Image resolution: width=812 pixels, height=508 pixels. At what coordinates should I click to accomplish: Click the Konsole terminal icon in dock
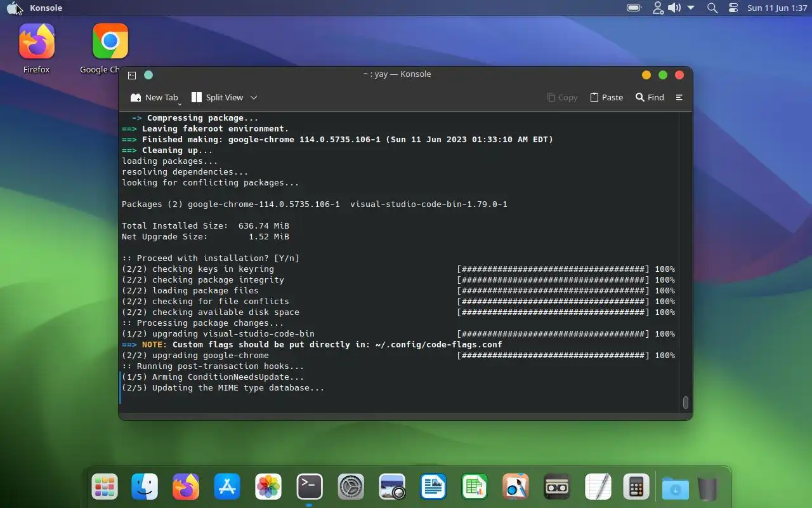[310, 488]
